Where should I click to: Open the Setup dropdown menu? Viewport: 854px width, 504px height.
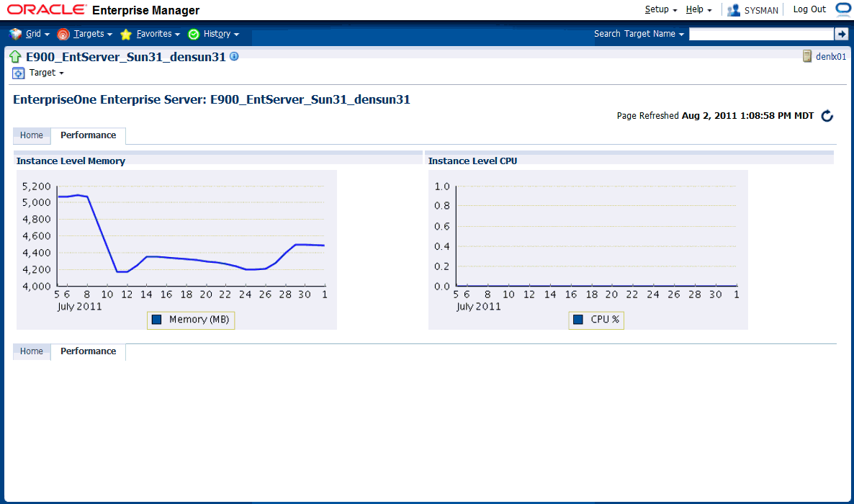tap(660, 9)
